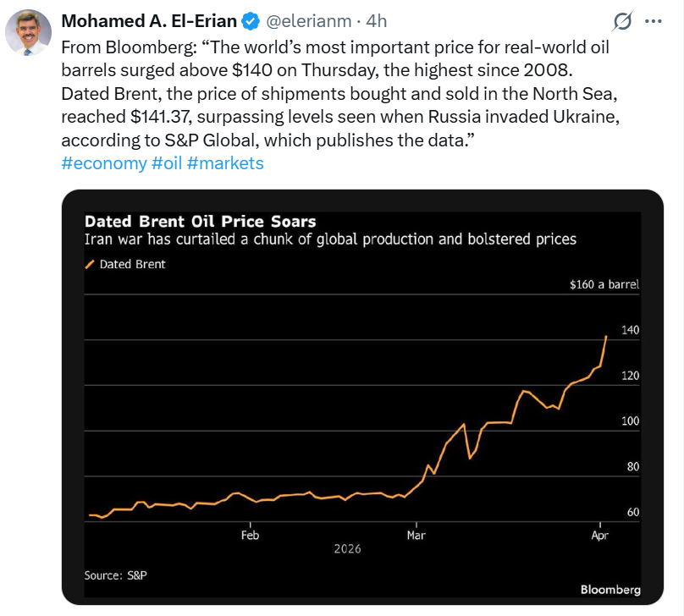This screenshot has height=616, width=684.
Task: Click the Mohamed A. El-Erian display name
Action: pos(150,21)
